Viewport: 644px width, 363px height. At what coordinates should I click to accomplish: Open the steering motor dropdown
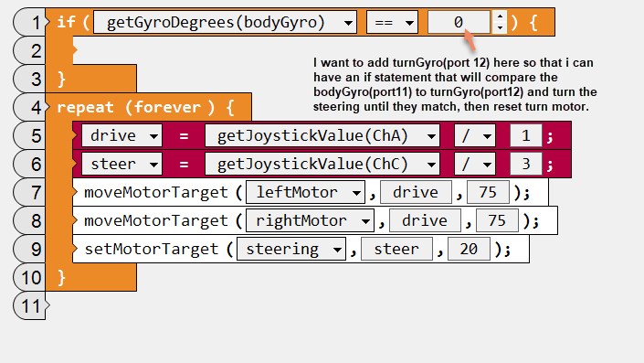point(291,249)
